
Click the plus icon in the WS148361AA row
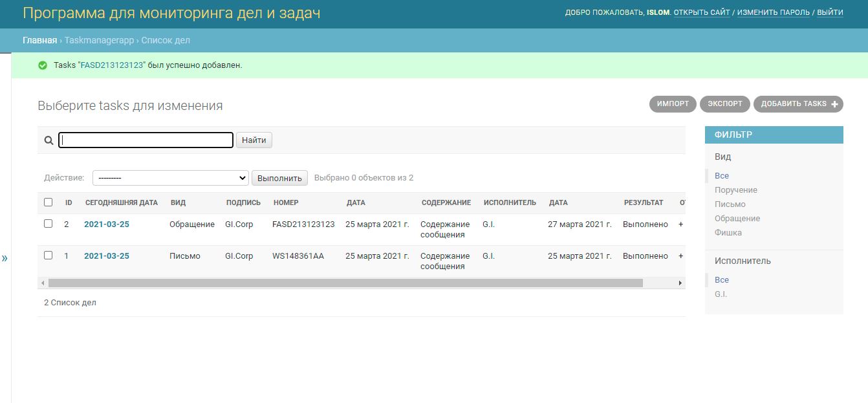point(680,255)
